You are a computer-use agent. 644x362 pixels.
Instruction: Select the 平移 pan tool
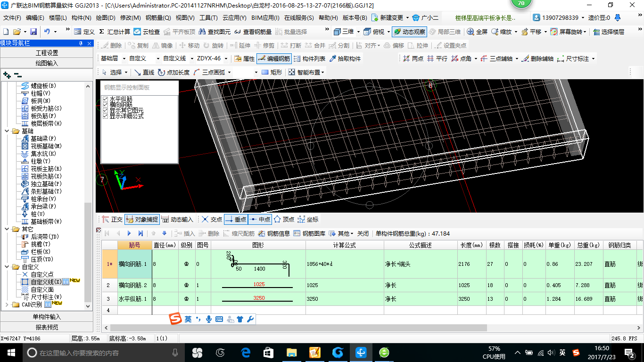(531, 32)
